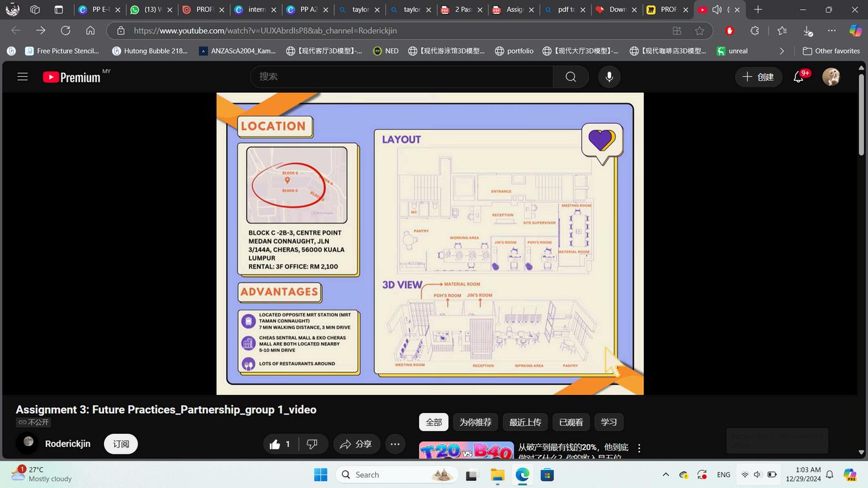The width and height of the screenshot is (868, 488).
Task: Open the Edge profile icon
Action: click(12, 10)
